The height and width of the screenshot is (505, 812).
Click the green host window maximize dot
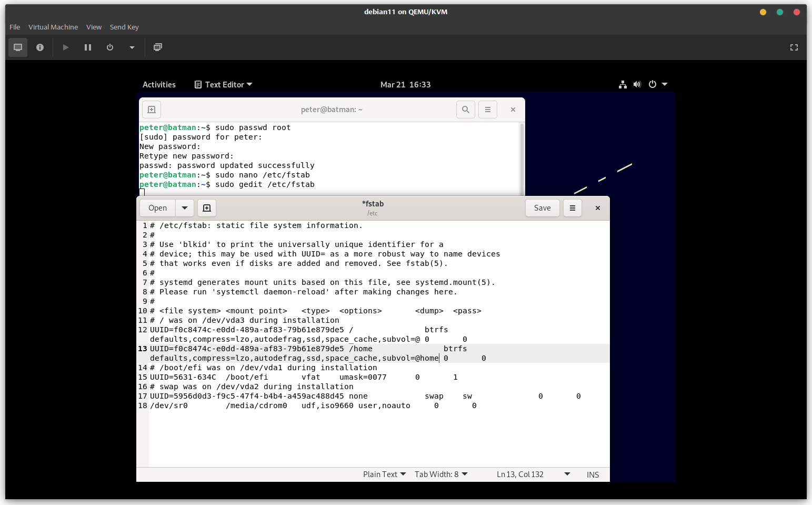780,12
